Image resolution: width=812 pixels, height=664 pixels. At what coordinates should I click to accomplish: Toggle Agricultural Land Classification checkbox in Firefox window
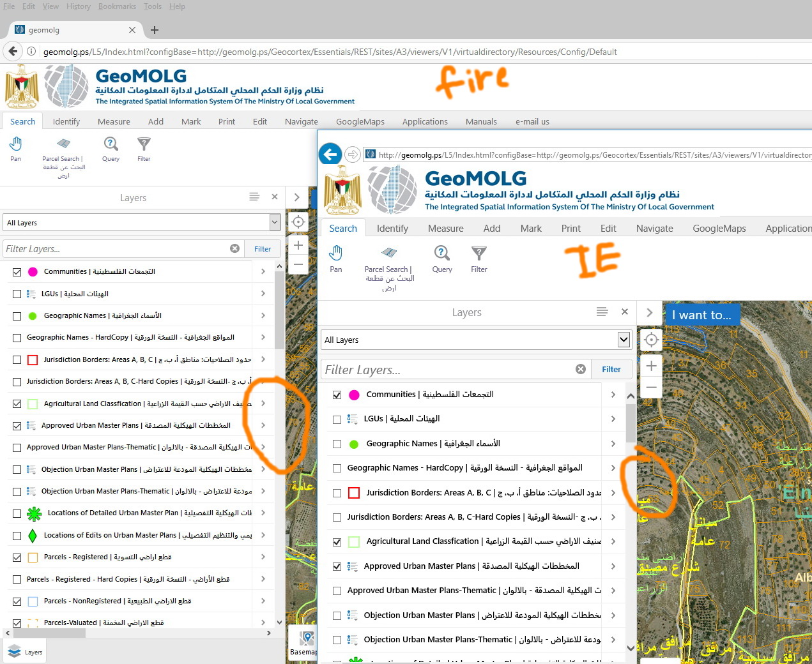(x=17, y=404)
